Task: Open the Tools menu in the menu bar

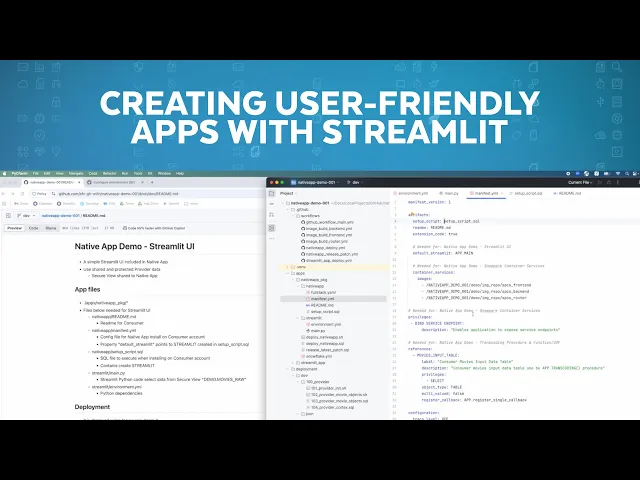Action: tap(138, 173)
